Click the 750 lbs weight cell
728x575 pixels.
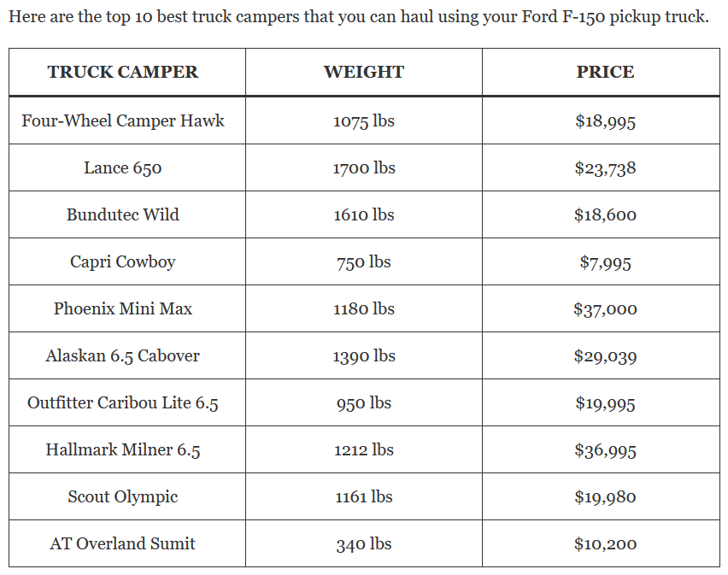(364, 262)
